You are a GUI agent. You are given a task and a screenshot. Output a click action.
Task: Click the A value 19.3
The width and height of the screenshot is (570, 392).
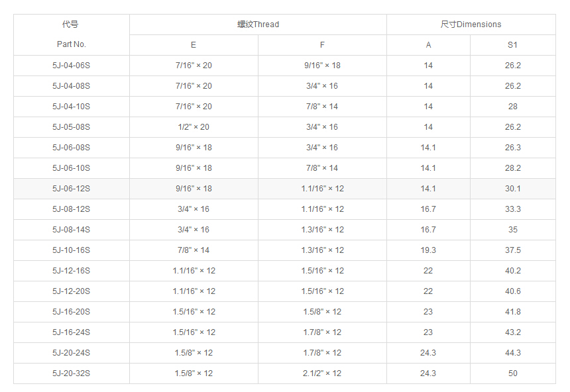[428, 250]
